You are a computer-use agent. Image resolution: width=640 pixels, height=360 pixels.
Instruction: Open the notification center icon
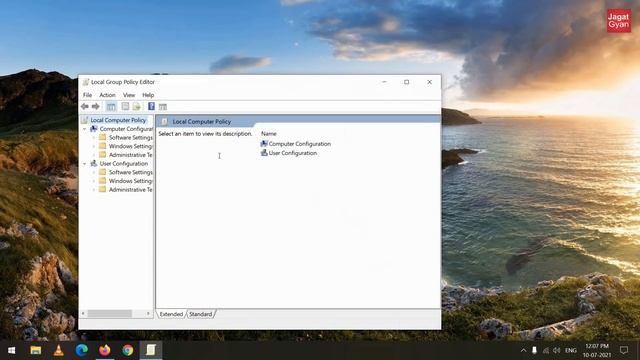click(624, 350)
